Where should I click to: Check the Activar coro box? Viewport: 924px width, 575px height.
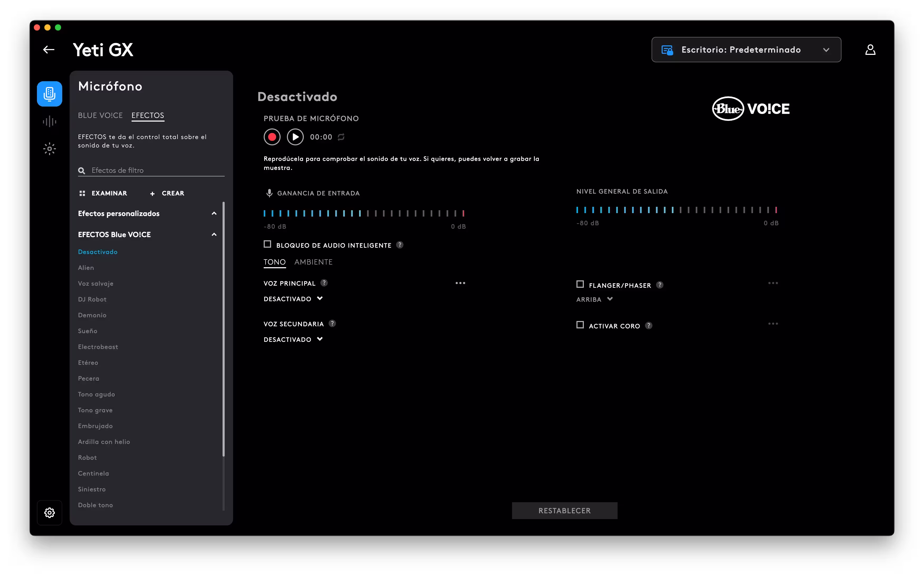point(580,325)
